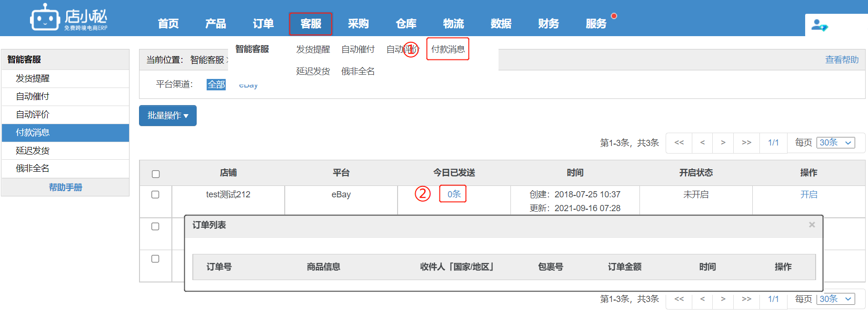Toggle the select-all checkbox in table header
The width and height of the screenshot is (868, 311).
(156, 174)
